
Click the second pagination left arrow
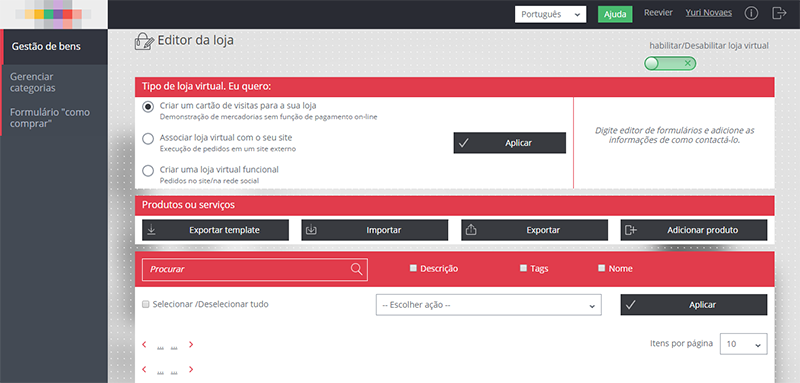point(144,369)
